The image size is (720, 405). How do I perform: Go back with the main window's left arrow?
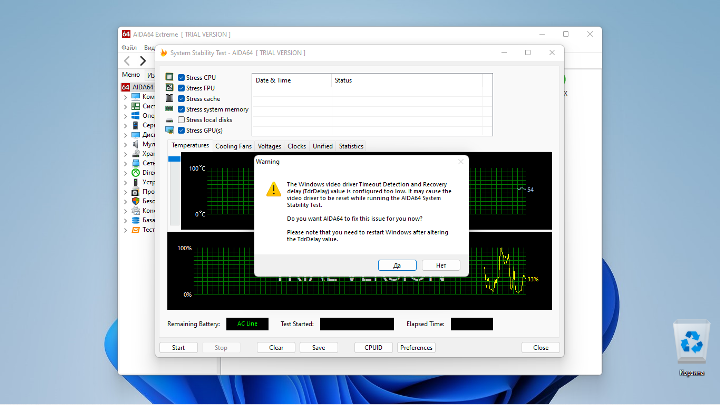[x=127, y=61]
